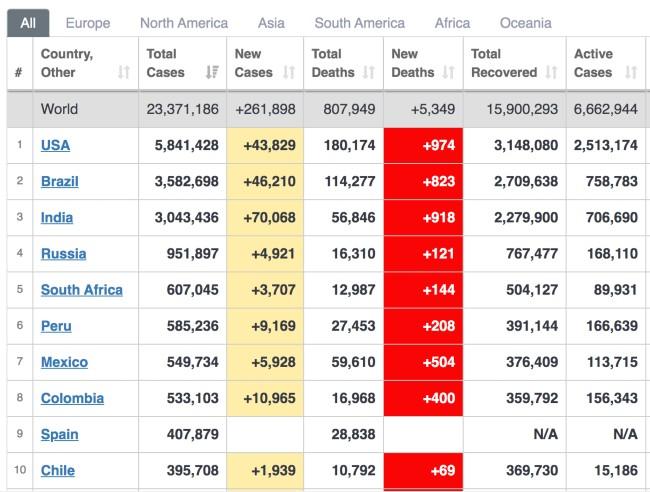
Task: Switch to South America tab
Action: coord(360,22)
